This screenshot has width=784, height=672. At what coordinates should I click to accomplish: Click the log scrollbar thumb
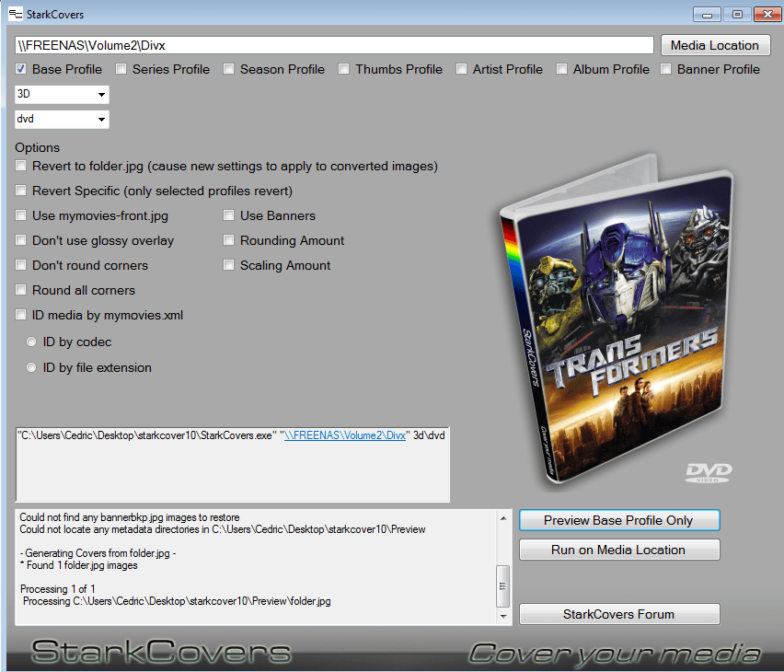[503, 586]
